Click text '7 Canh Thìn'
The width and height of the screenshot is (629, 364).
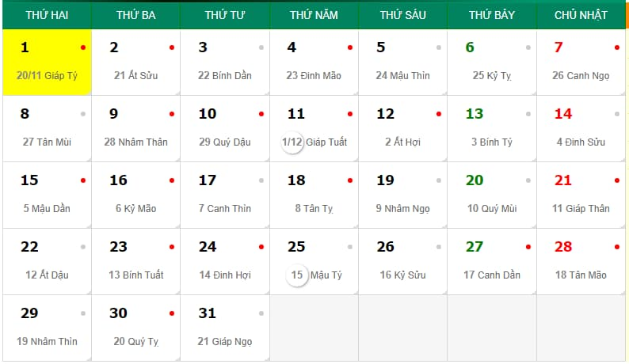coord(225,209)
